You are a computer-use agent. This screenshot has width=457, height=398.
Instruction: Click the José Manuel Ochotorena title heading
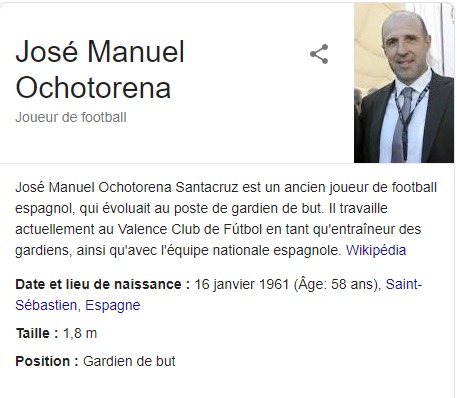tap(100, 70)
